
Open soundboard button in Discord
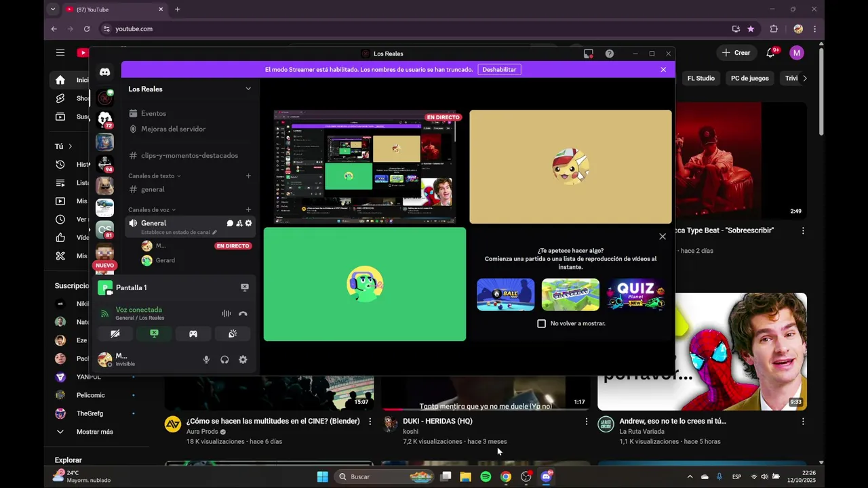[233, 333]
